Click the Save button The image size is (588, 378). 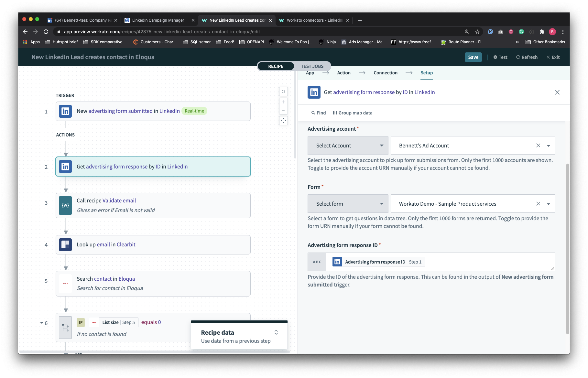point(473,57)
